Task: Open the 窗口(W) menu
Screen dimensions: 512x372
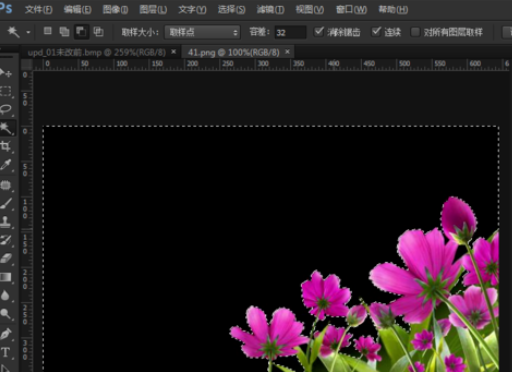Action: coord(351,10)
